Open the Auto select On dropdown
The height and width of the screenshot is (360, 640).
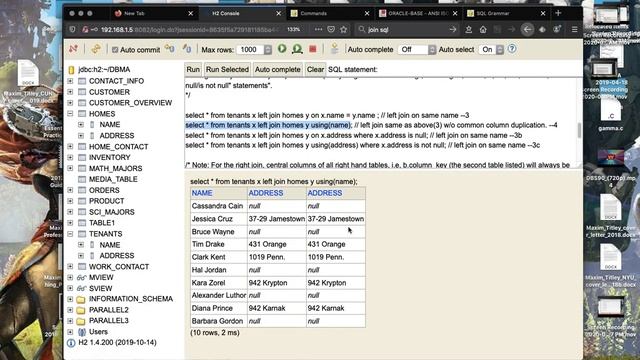point(491,49)
